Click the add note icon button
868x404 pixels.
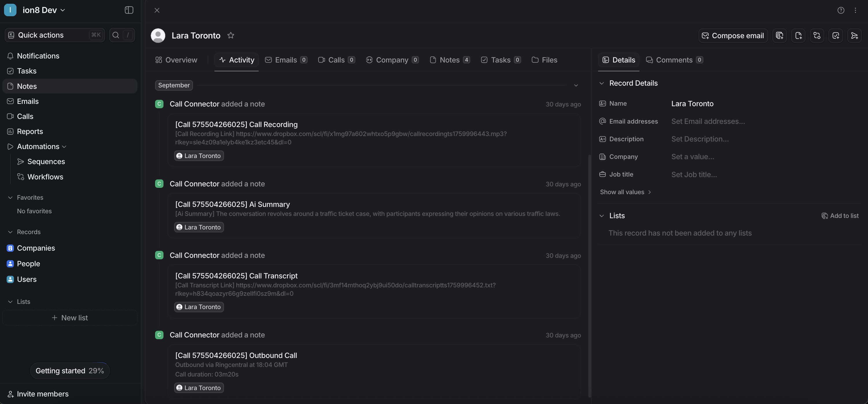(798, 35)
